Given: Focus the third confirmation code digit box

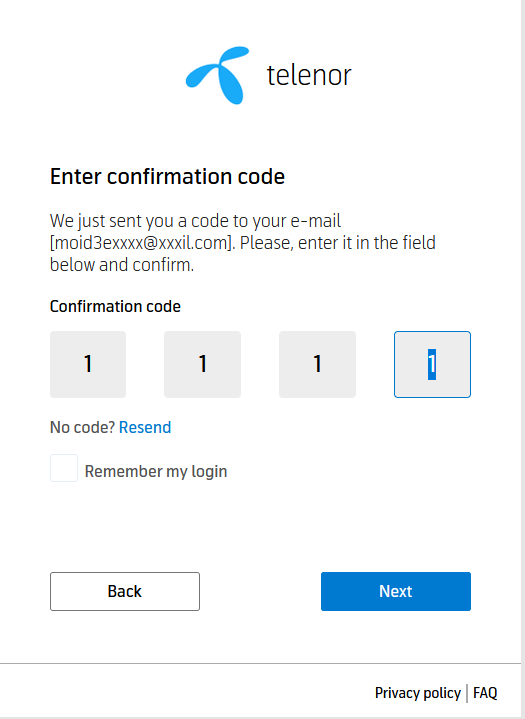Looking at the screenshot, I should [317, 365].
